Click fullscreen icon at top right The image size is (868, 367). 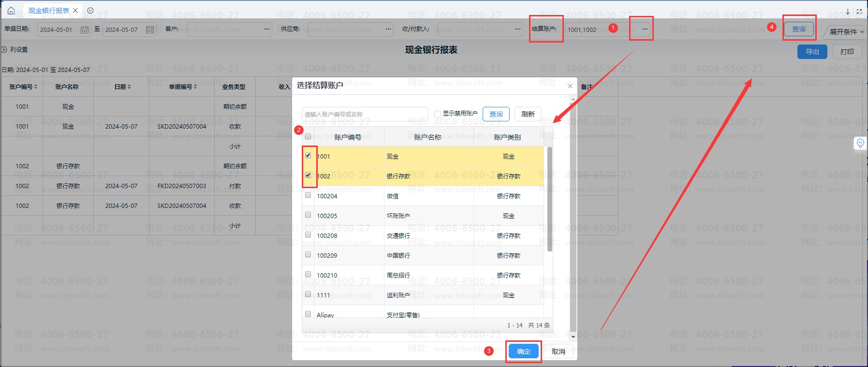pyautogui.click(x=859, y=11)
